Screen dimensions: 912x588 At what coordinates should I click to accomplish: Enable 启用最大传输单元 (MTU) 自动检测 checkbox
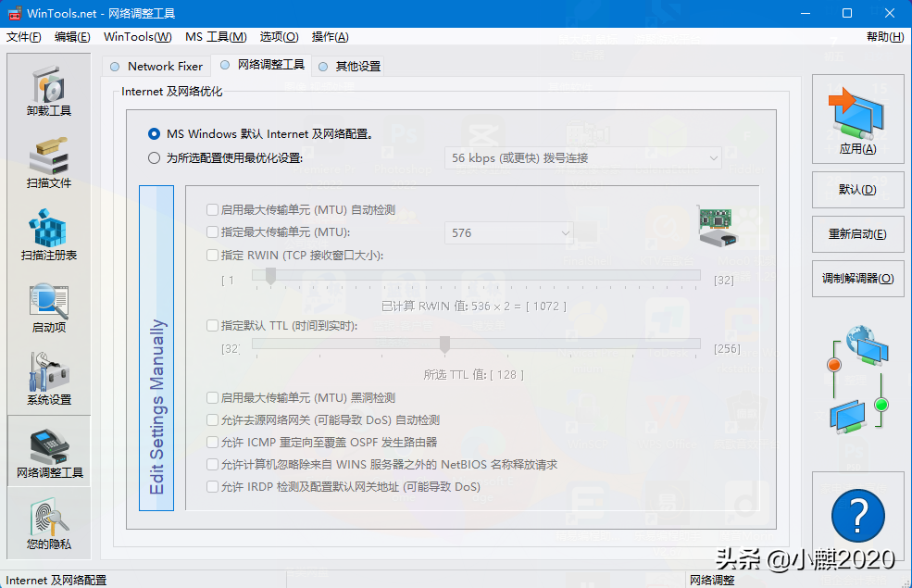coord(301,210)
